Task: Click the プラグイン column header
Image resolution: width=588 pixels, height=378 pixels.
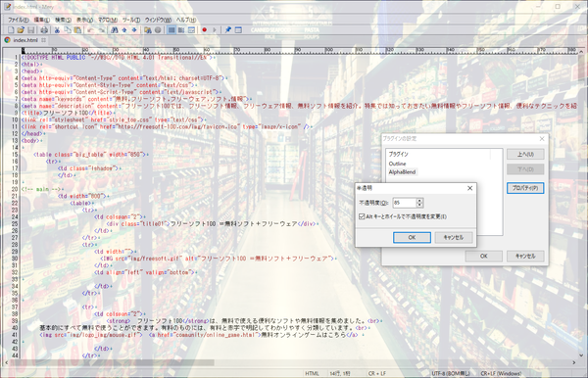Action: pyautogui.click(x=438, y=154)
